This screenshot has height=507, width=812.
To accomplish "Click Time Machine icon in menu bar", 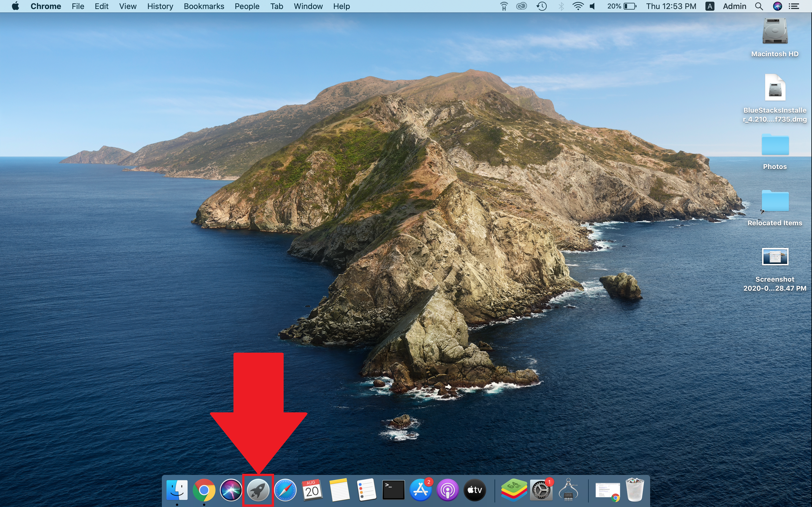I will (x=540, y=6).
